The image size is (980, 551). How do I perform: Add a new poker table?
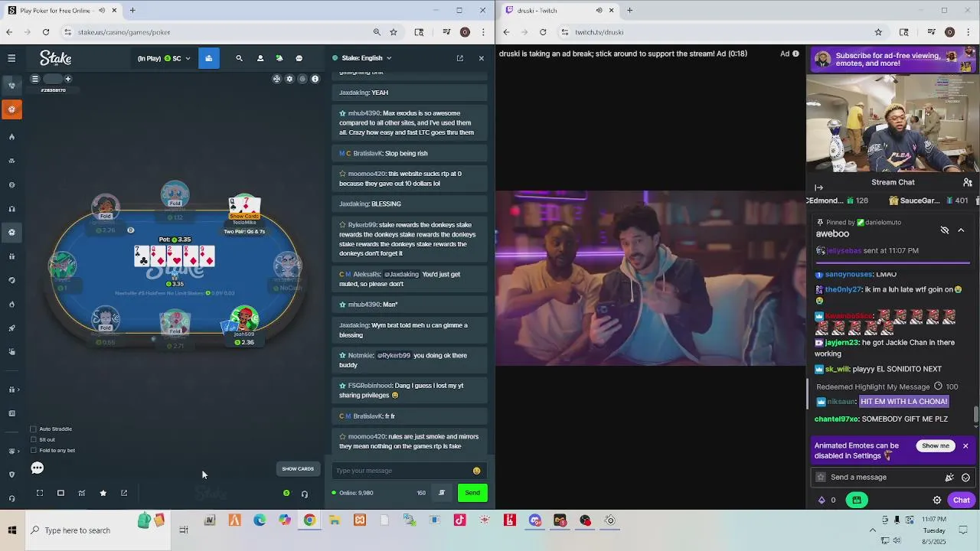click(x=67, y=79)
